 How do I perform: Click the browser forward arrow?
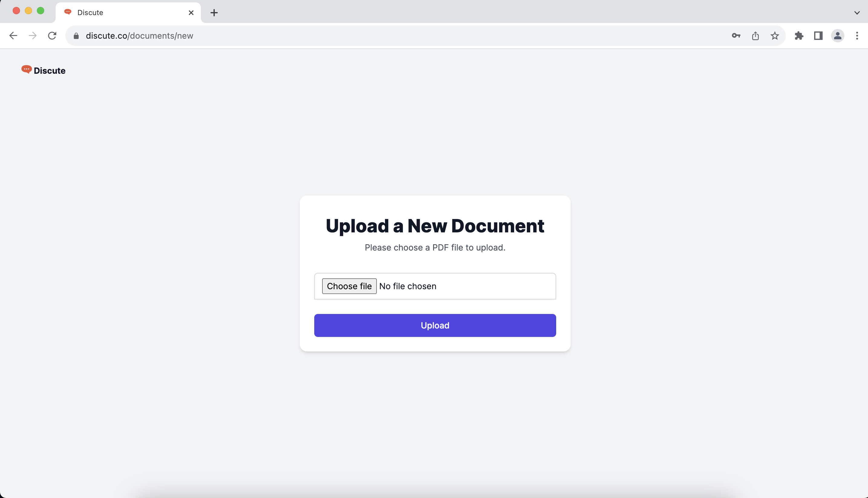click(x=33, y=36)
